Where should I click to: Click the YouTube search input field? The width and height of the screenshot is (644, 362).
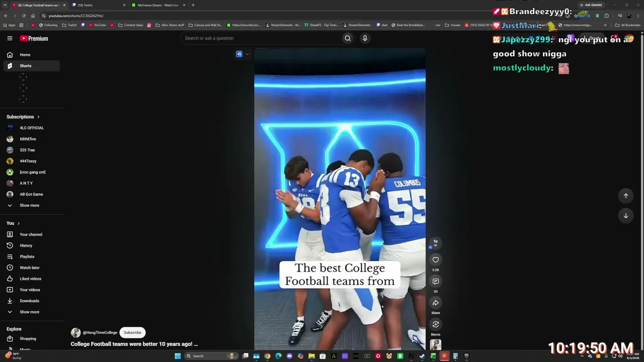click(x=262, y=38)
